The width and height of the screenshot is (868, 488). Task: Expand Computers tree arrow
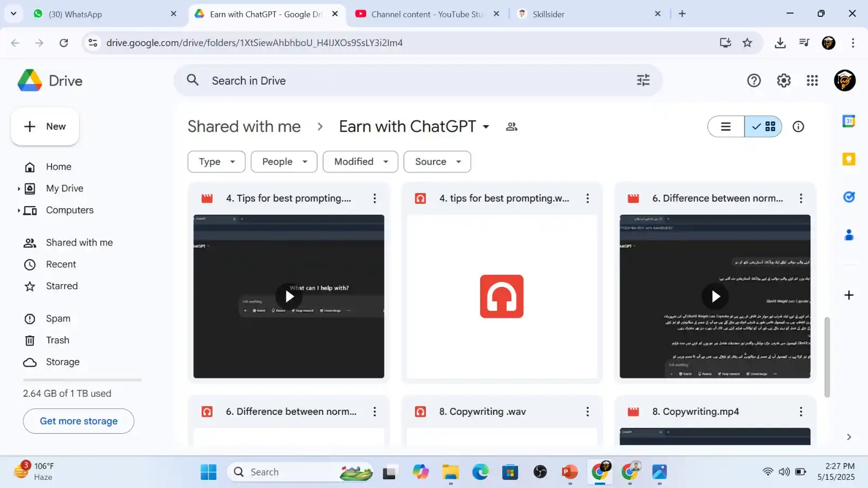coord(18,210)
